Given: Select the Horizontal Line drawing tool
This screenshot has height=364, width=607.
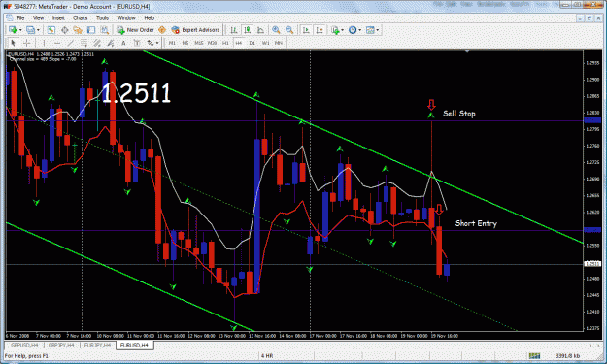Looking at the screenshot, I should [x=57, y=43].
